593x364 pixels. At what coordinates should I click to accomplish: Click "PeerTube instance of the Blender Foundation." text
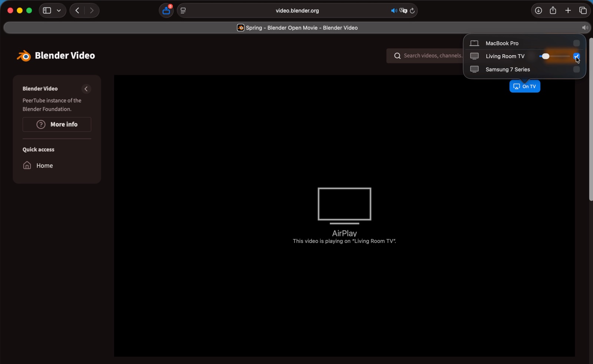click(52, 105)
